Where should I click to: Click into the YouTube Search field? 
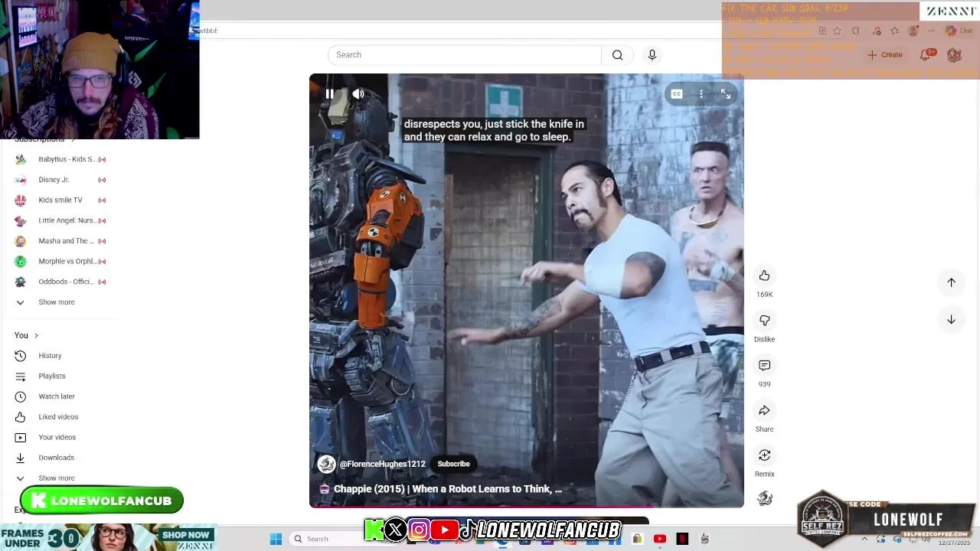coord(465,55)
